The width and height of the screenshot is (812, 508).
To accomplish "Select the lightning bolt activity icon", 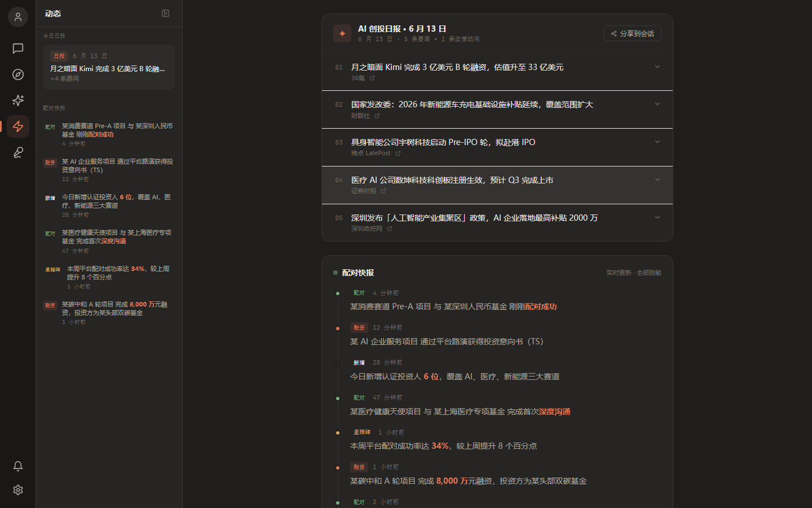I will pos(18,126).
